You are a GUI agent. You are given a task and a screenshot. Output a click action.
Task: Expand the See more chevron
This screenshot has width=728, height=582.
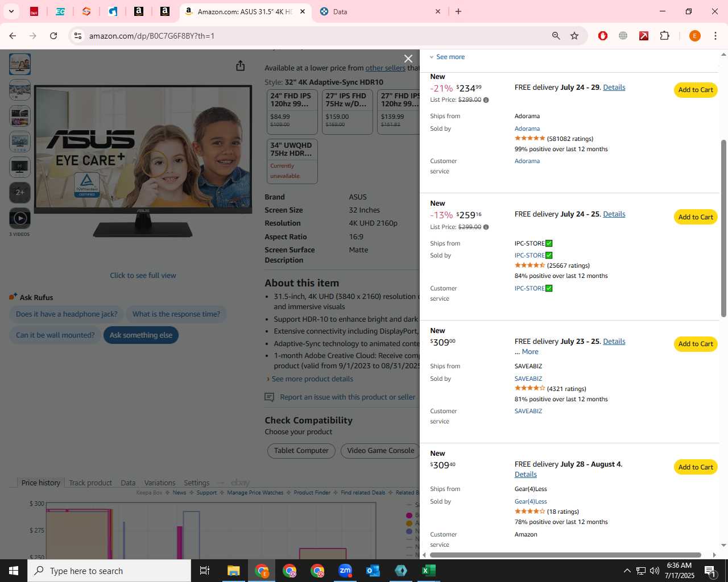(432, 57)
